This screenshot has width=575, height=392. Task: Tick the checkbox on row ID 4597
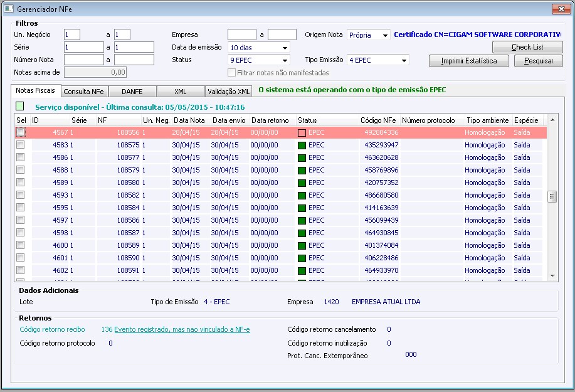coord(21,220)
